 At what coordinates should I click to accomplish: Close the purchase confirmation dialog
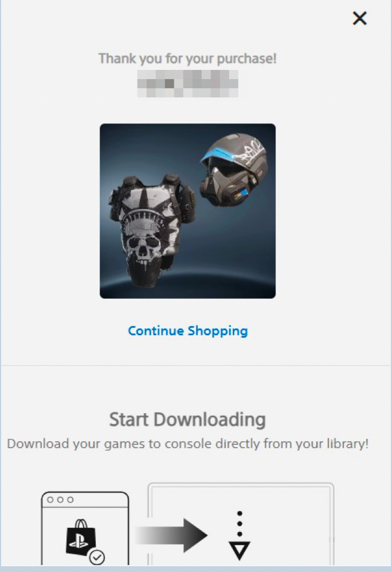pos(359,18)
